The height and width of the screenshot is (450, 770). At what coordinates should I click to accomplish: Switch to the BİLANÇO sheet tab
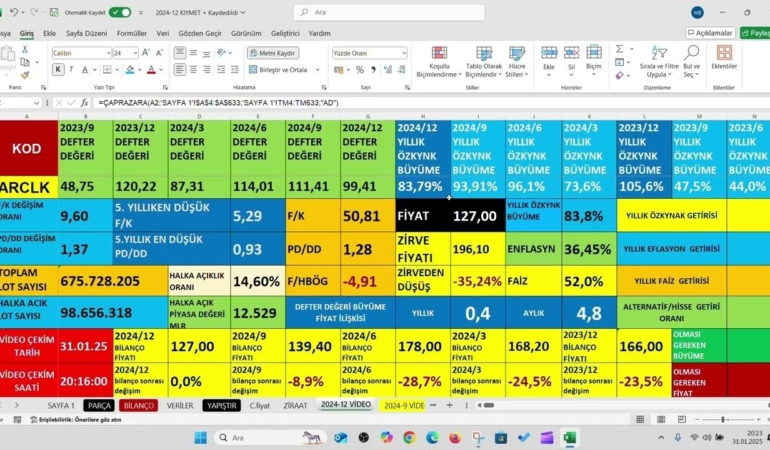click(139, 405)
